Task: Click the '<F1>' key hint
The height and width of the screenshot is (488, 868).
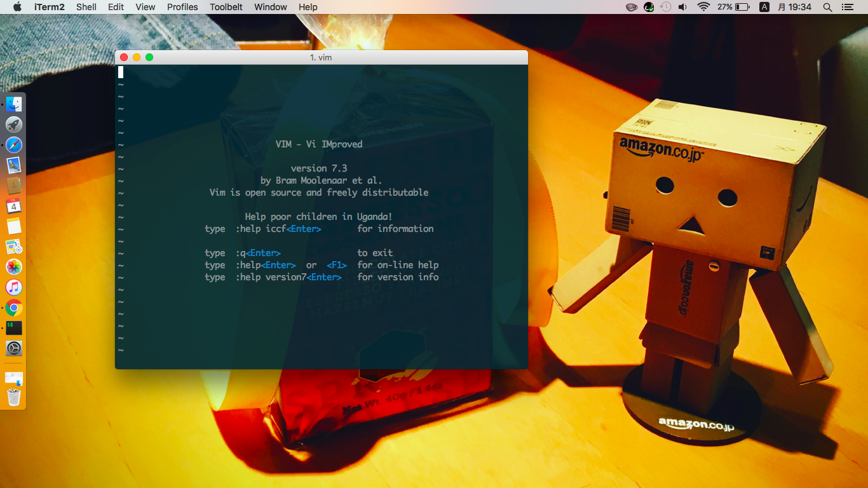Action: coord(337,265)
